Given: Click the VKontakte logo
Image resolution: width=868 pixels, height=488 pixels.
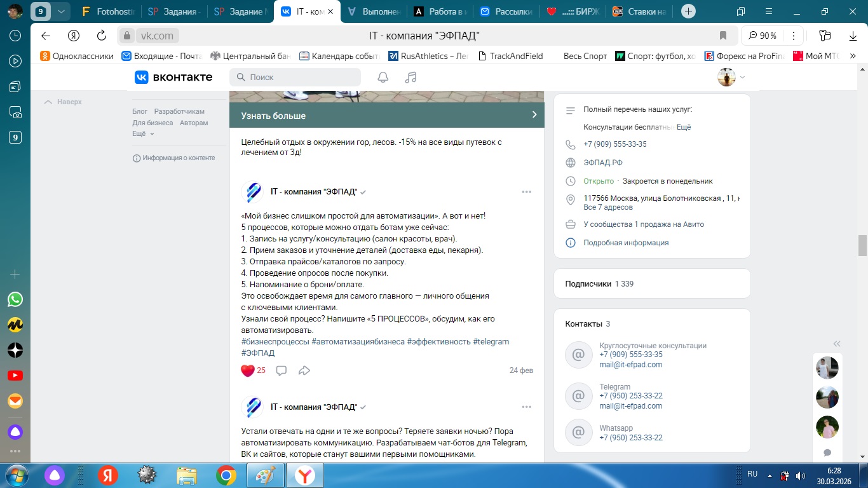Looking at the screenshot, I should click(x=173, y=77).
